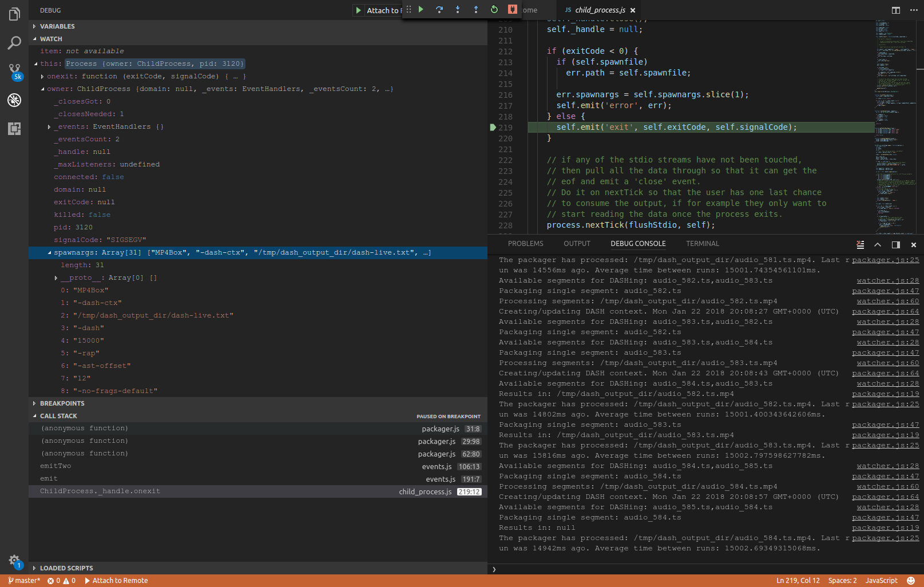Open the Source Control view

[x=14, y=71]
